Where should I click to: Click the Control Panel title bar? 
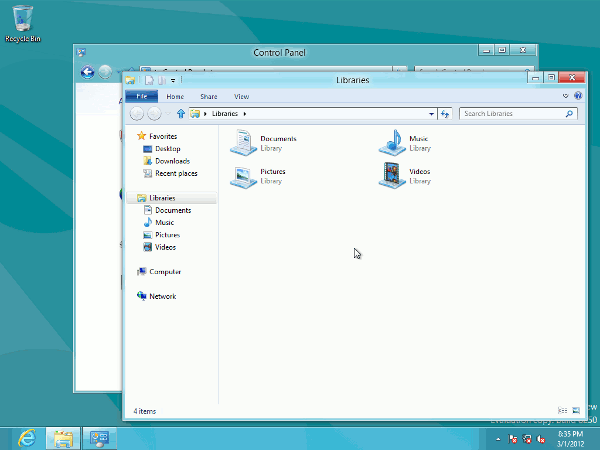coord(279,52)
